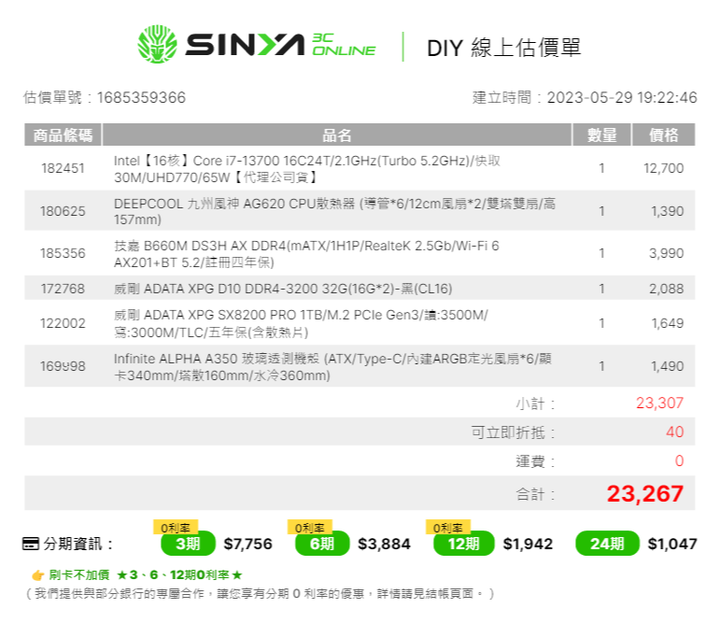Image resolution: width=720 pixels, height=623 pixels.
Task: Click the 品名 column header
Action: (337, 135)
